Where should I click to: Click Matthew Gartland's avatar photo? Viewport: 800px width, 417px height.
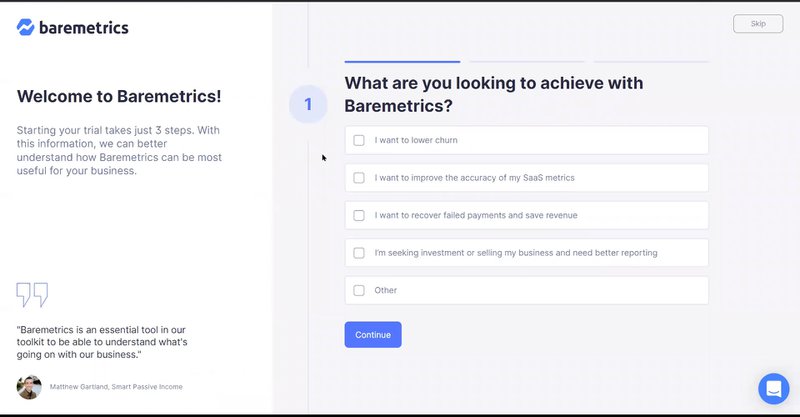pos(29,387)
